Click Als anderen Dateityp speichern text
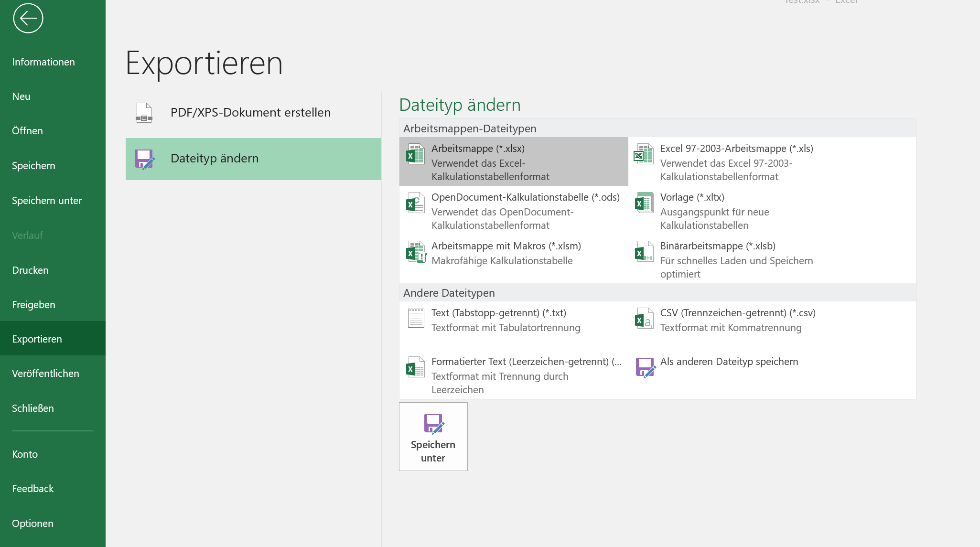This screenshot has height=547, width=980. [x=729, y=362]
